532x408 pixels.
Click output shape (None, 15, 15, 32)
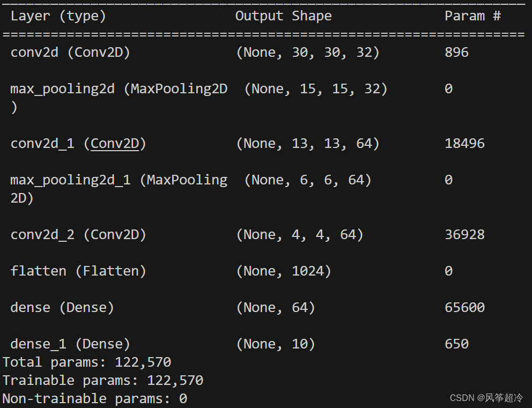(316, 89)
